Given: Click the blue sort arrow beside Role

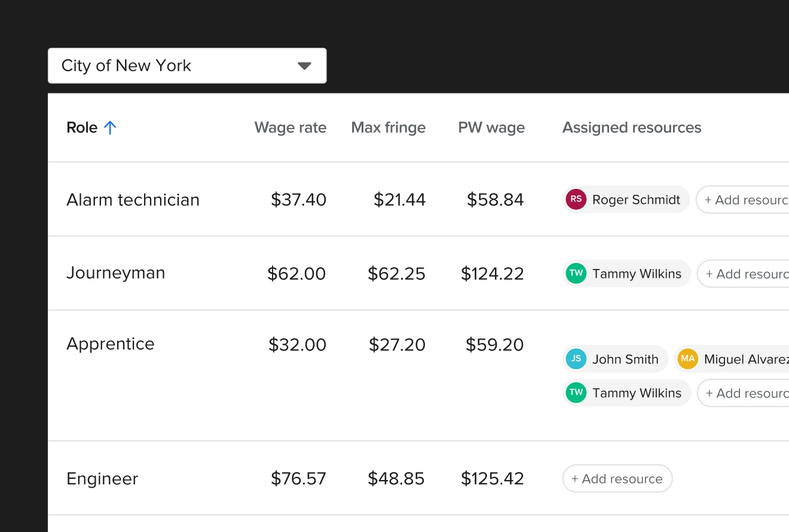Looking at the screenshot, I should (x=111, y=127).
